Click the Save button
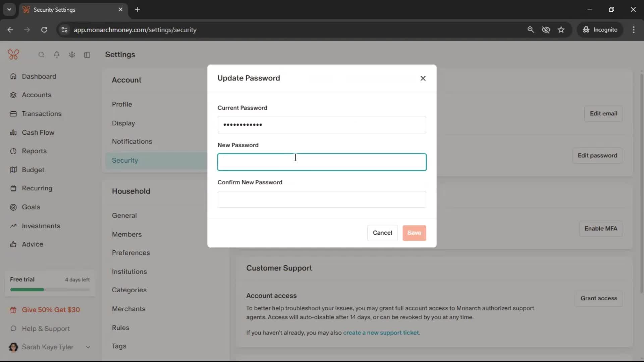 (414, 233)
